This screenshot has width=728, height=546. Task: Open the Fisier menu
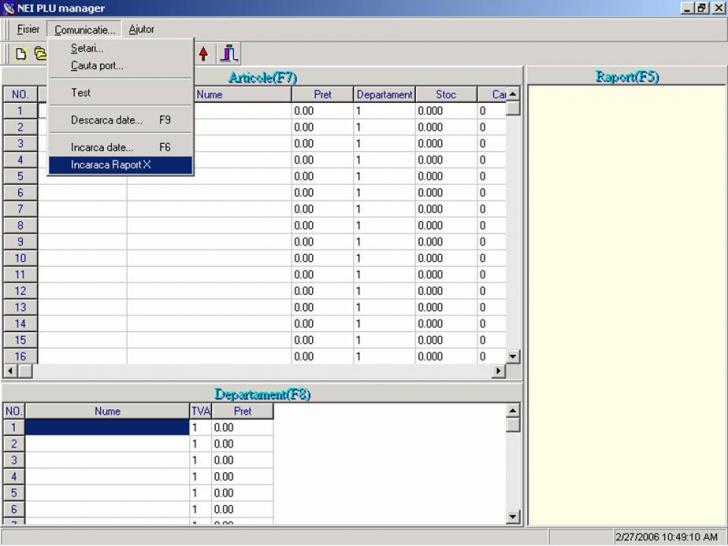click(x=28, y=30)
